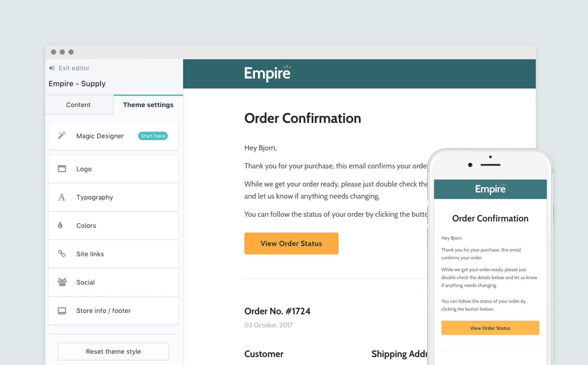Click the Exit editor link
Viewport: 588px width, 365px height.
74,68
